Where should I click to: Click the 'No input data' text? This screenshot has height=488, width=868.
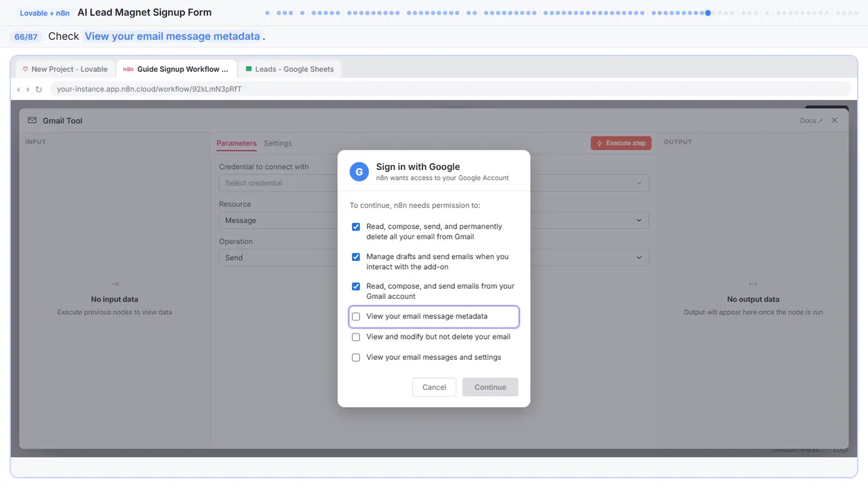(x=115, y=299)
